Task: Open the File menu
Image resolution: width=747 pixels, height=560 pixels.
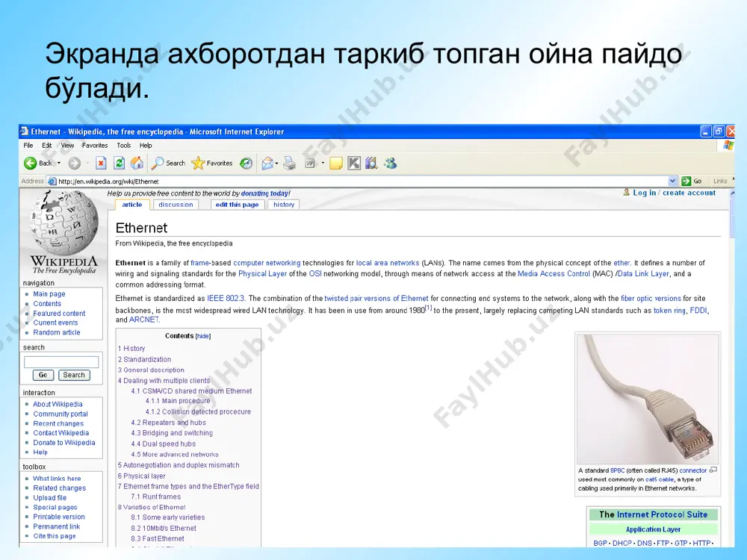Action: (x=28, y=146)
